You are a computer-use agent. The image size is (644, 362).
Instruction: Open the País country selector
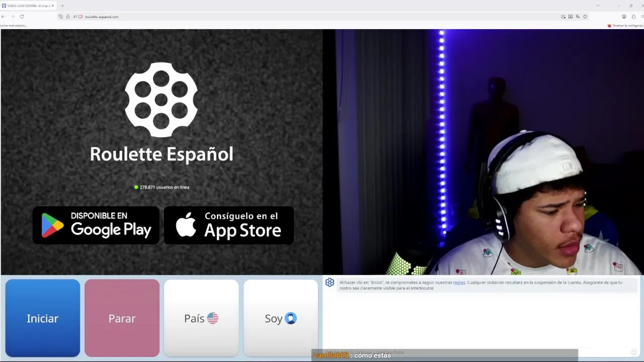pyautogui.click(x=201, y=318)
